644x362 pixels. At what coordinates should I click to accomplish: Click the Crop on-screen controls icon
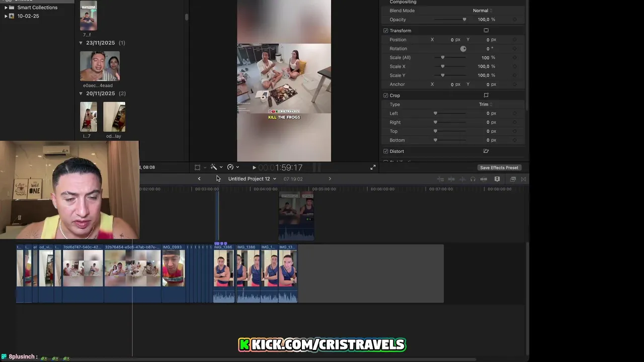point(486,96)
